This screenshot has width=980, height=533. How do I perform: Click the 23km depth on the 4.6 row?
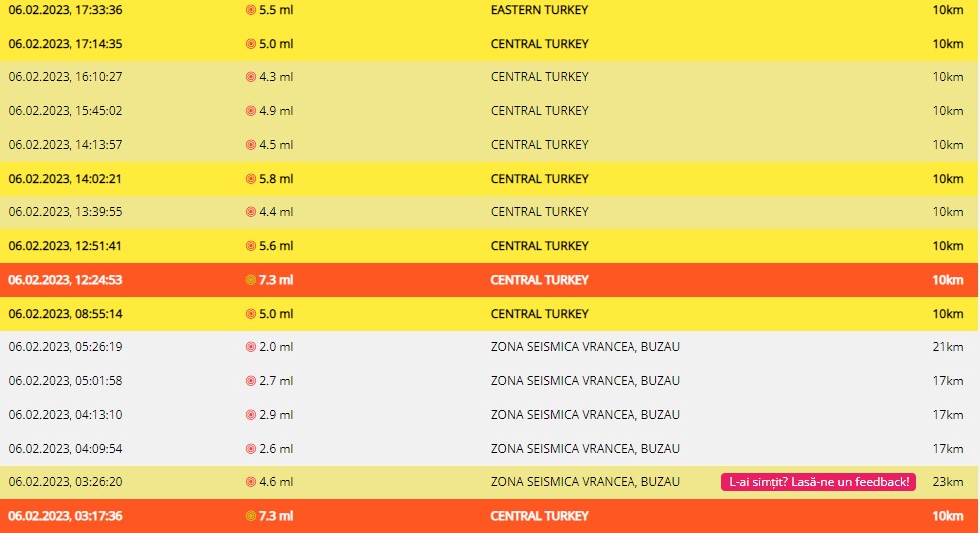(947, 482)
